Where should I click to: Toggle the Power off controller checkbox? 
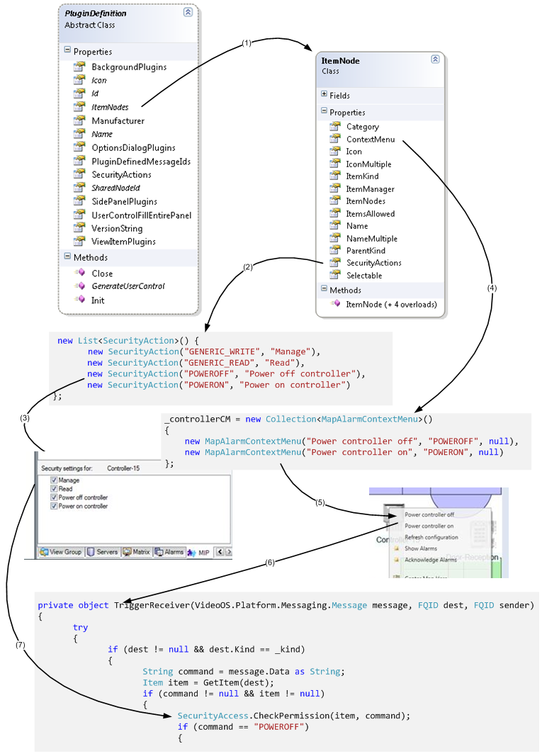click(x=54, y=497)
